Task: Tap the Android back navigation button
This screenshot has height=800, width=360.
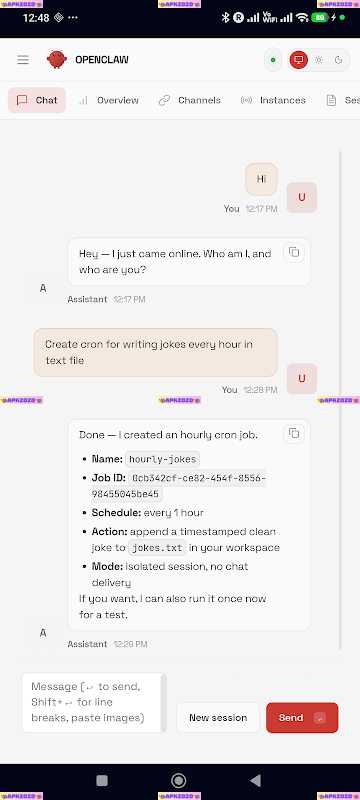Action: click(255, 780)
